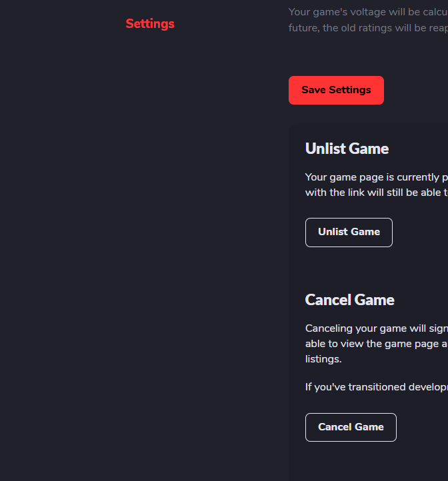
Task: Click the 'Your game's voltage' description text
Action: click(368, 12)
